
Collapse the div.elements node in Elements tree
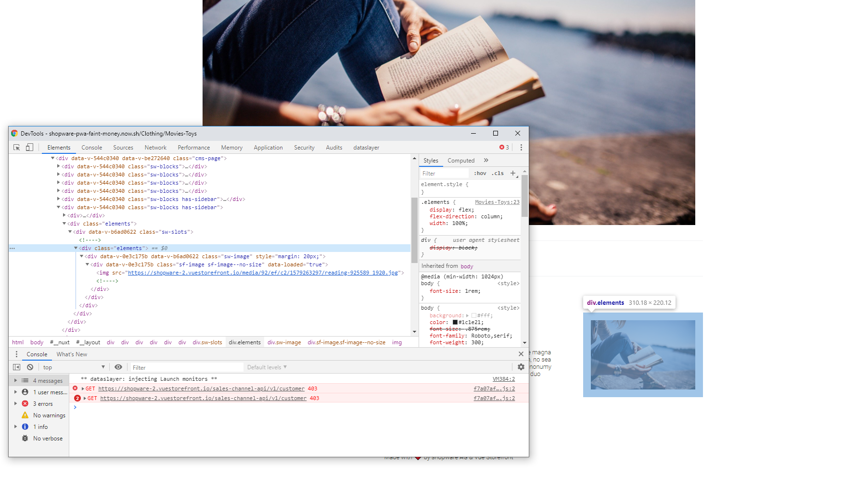click(76, 248)
